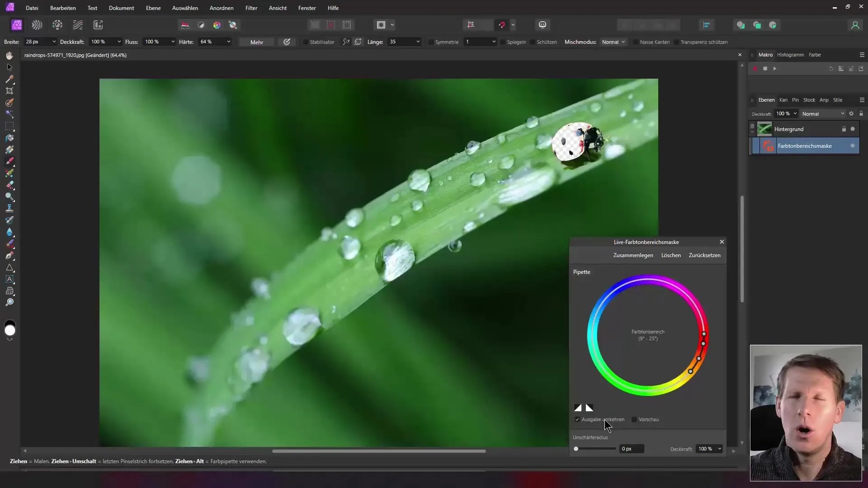
Task: Click the Mehr button
Action: click(x=257, y=42)
